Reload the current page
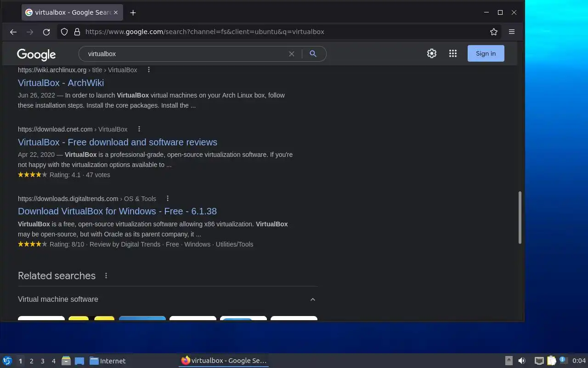This screenshot has width=588, height=368. click(x=46, y=32)
